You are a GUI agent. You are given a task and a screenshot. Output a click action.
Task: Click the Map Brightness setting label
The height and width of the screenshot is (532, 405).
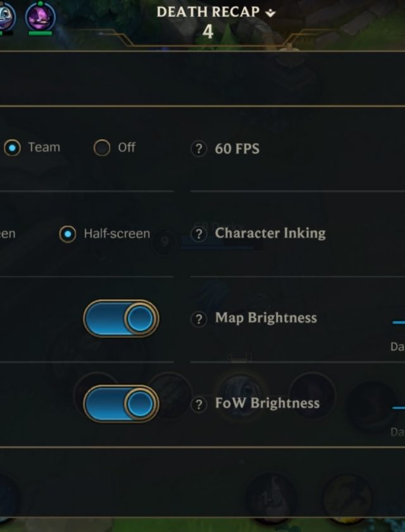pos(266,318)
